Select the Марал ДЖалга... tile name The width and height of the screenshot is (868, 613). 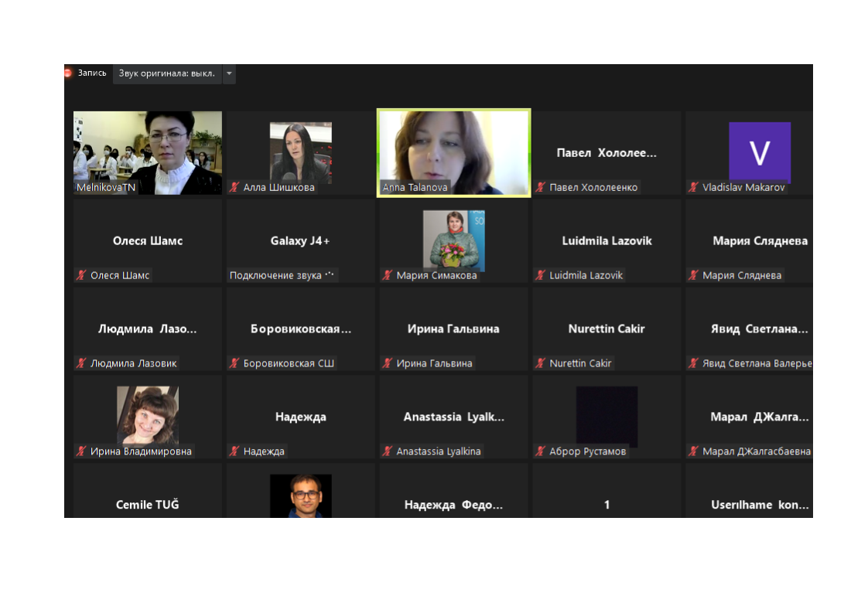coord(760,417)
